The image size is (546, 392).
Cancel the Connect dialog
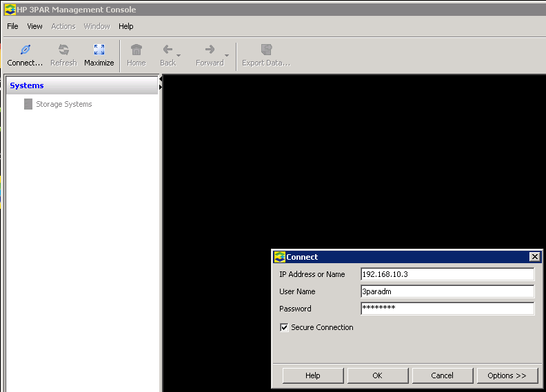(442, 375)
